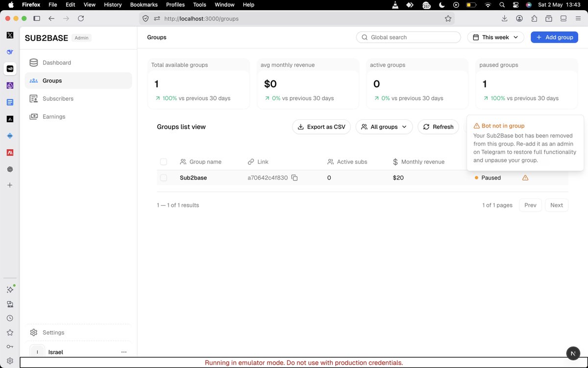Go back to previous page
The height and width of the screenshot is (368, 588).
51,19
